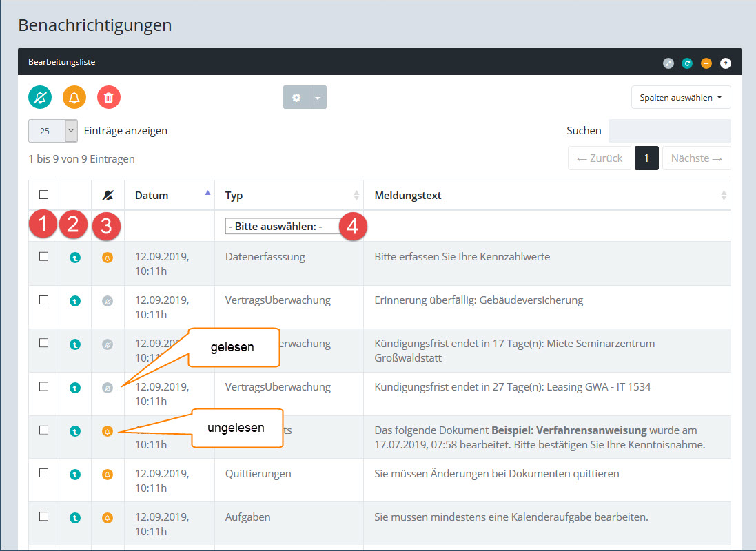The width and height of the screenshot is (756, 551).
Task: Tick the select-all checkbox in table header
Action: pyautogui.click(x=44, y=195)
